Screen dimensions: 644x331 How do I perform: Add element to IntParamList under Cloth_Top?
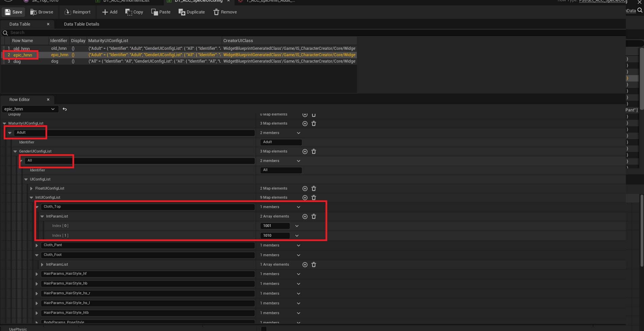tap(305, 217)
